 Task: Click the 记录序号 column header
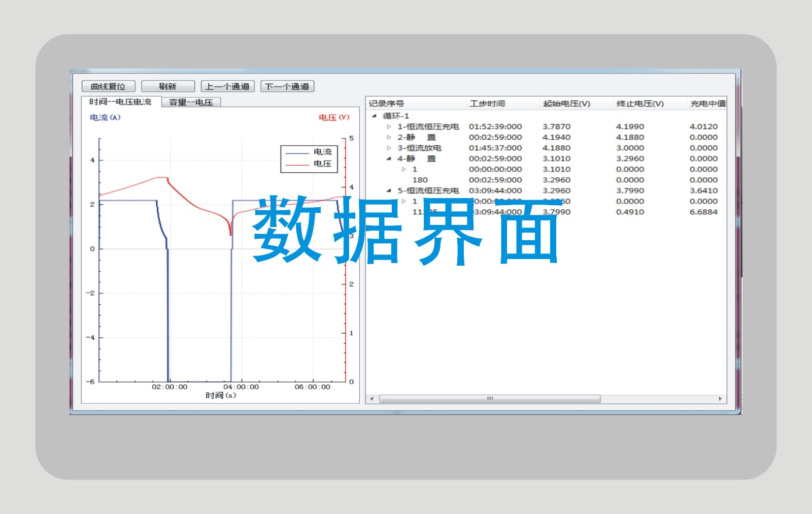pos(386,104)
